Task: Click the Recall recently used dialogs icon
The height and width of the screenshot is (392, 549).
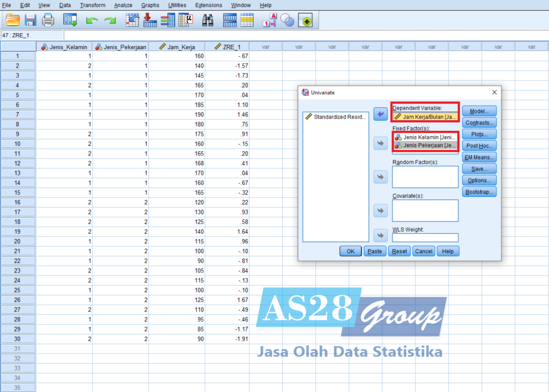Action: pos(70,21)
